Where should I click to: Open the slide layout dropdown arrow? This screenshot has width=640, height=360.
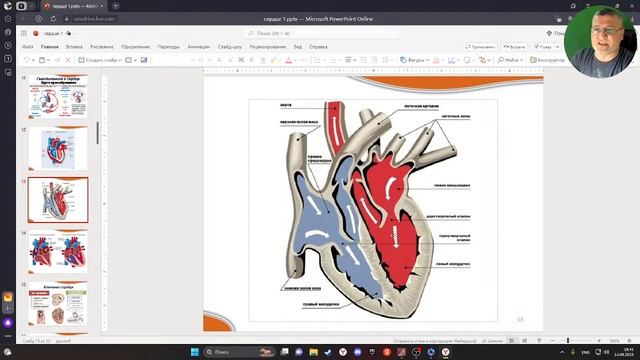[135, 60]
